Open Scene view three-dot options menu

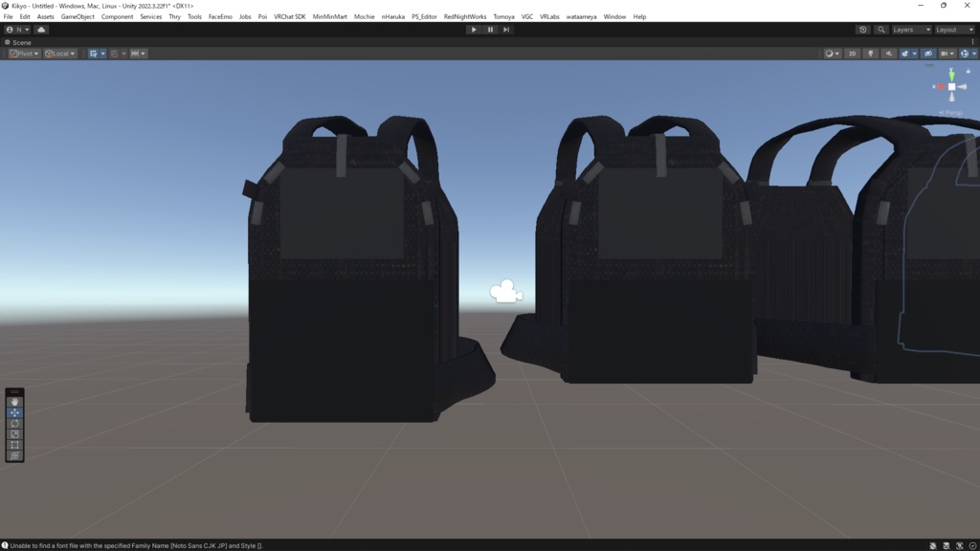[972, 42]
